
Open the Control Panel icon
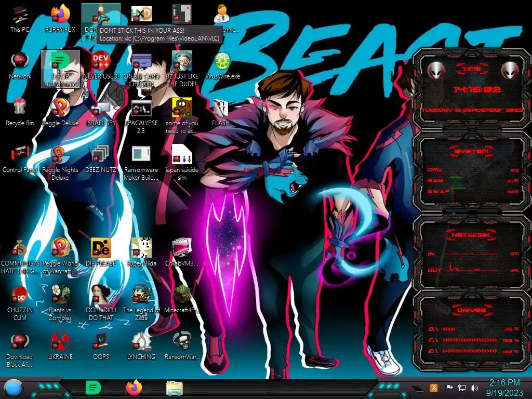click(x=20, y=159)
